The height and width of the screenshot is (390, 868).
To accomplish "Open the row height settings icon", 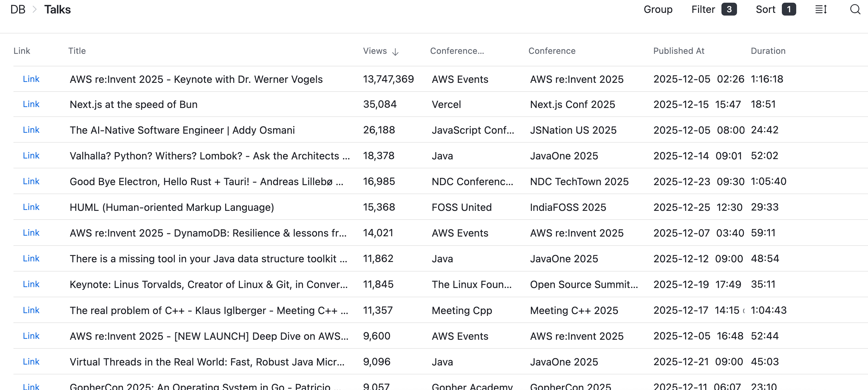I will point(821,10).
